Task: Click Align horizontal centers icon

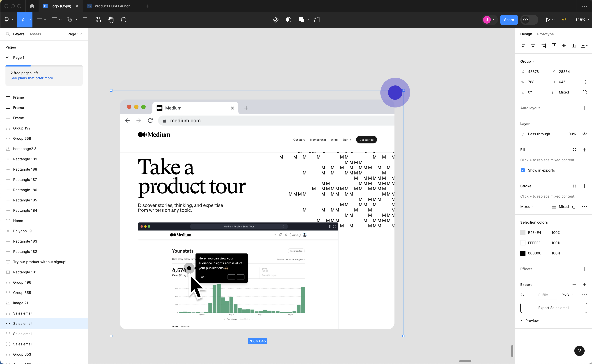Action: pyautogui.click(x=533, y=46)
